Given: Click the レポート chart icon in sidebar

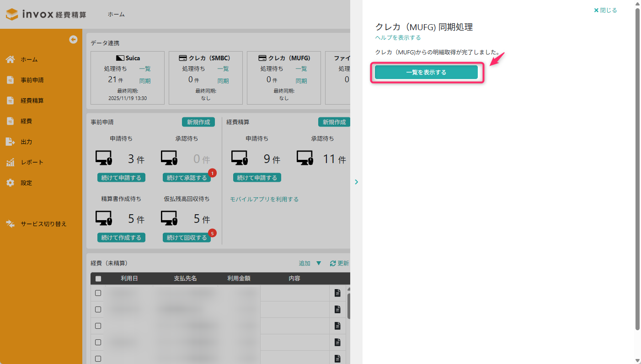Looking at the screenshot, I should (x=11, y=162).
